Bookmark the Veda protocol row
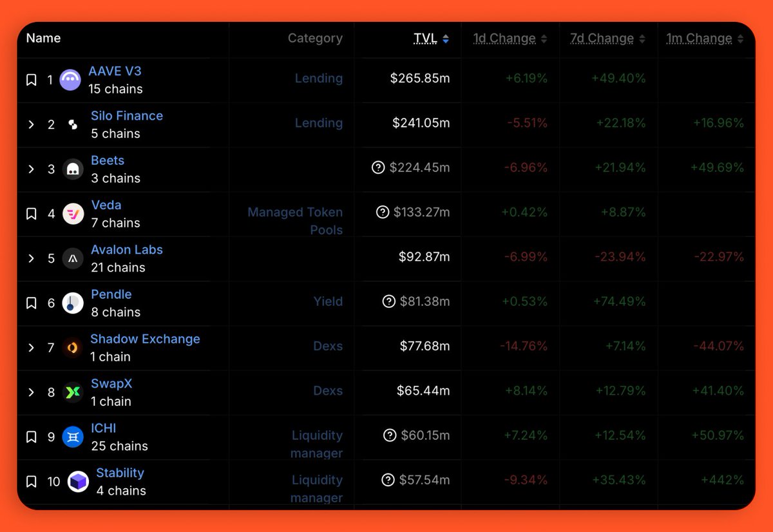The height and width of the screenshot is (532, 773). tap(31, 214)
